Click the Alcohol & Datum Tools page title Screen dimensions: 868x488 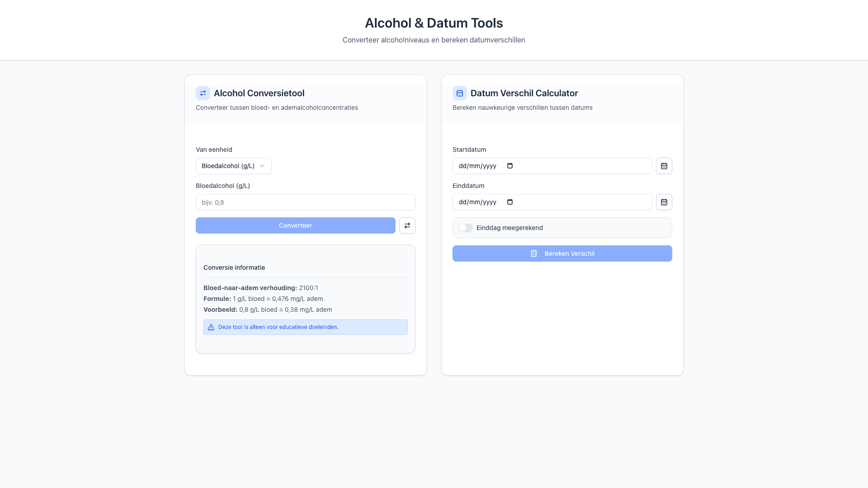(434, 23)
